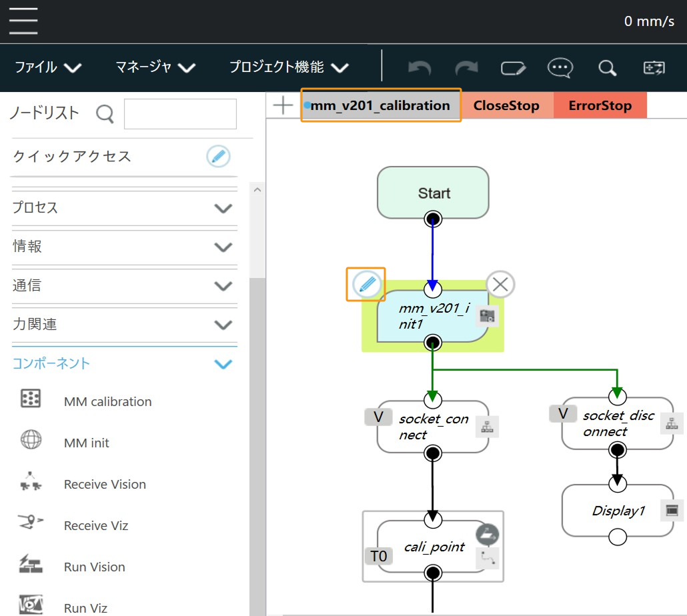
Task: Open the プロジェクト機能 dropdown menu
Action: tap(289, 67)
